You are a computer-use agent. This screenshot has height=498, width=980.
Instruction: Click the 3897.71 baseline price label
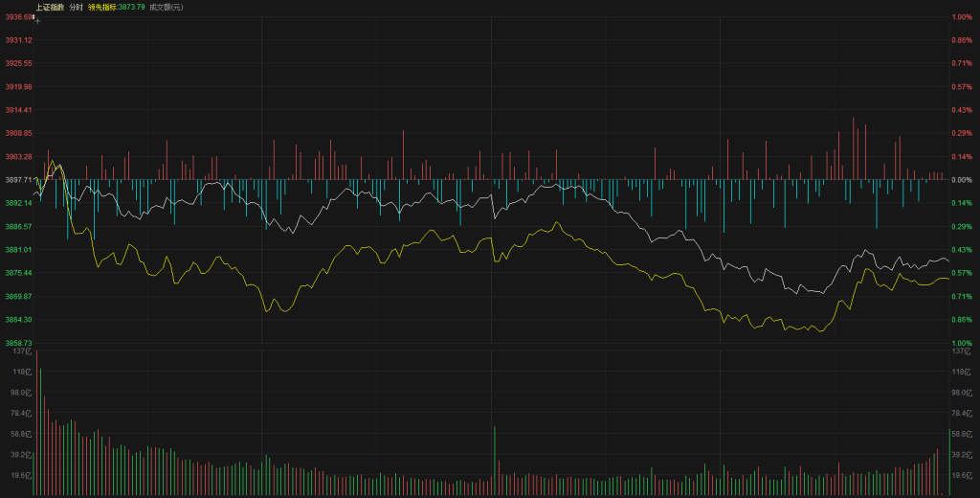pyautogui.click(x=17, y=179)
